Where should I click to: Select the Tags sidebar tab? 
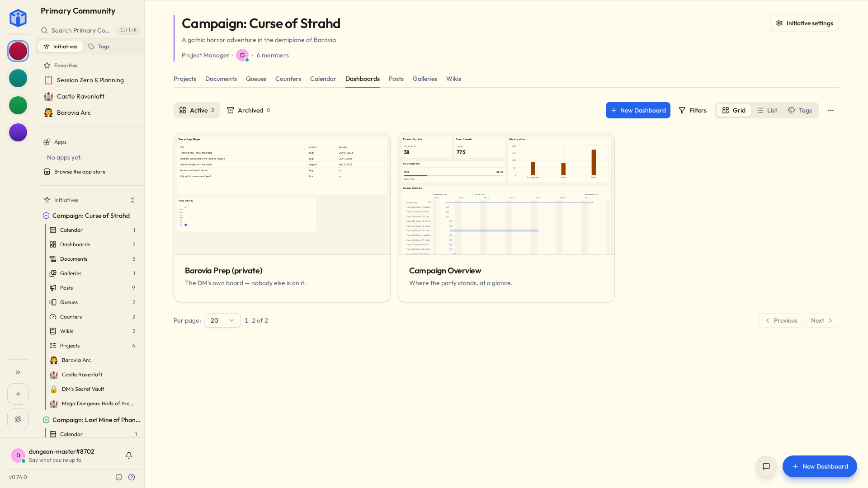point(99,47)
